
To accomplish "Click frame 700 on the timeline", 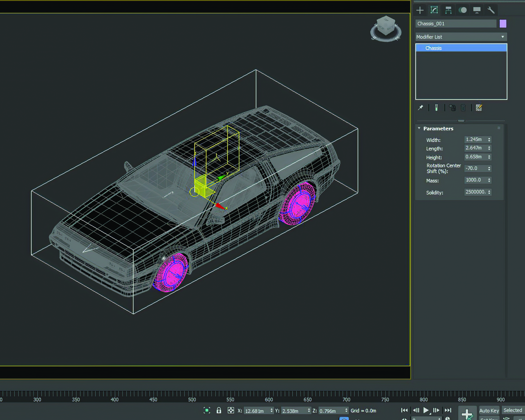I will pyautogui.click(x=346, y=399).
